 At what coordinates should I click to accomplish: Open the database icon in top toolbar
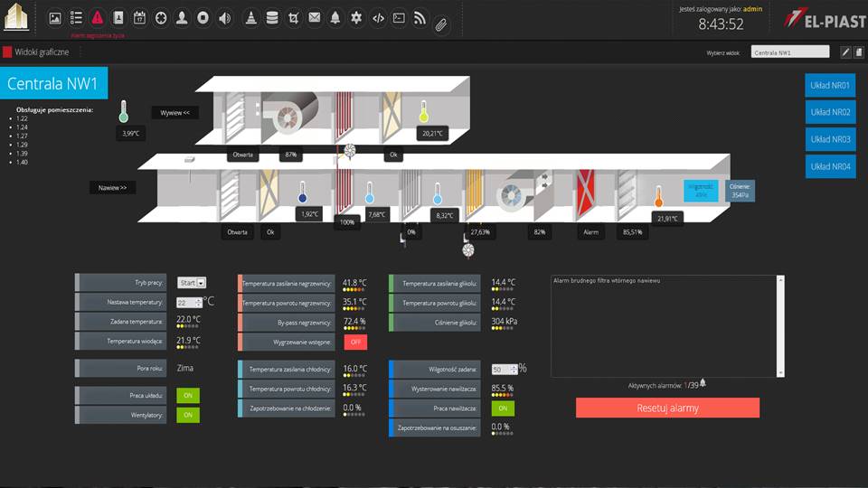click(272, 17)
